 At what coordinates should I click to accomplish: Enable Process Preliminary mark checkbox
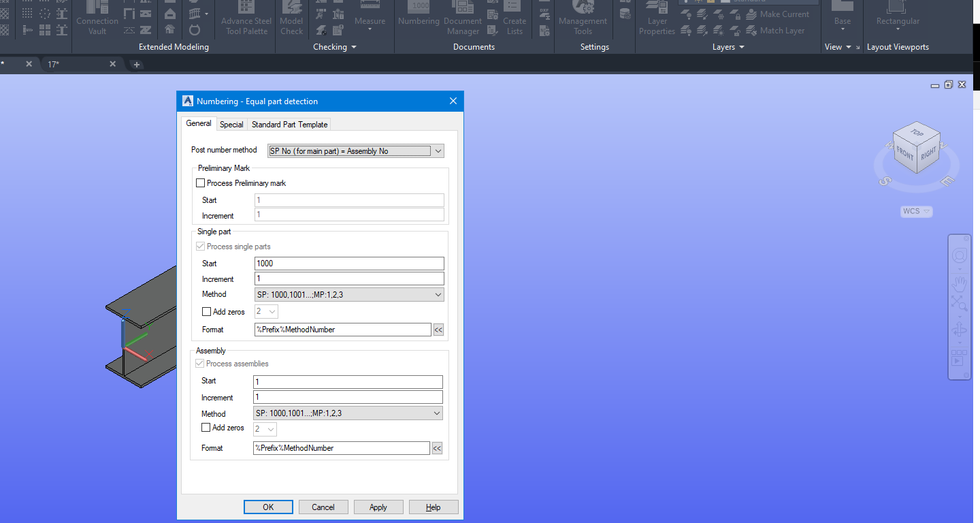201,183
